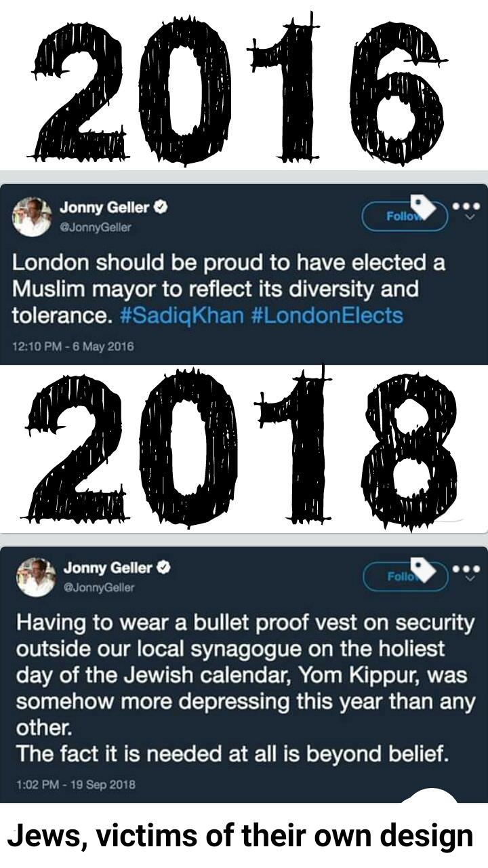The height and width of the screenshot is (868, 488).
Task: Click the tag icon over the 2016 tweet's Follow button
Action: (424, 206)
